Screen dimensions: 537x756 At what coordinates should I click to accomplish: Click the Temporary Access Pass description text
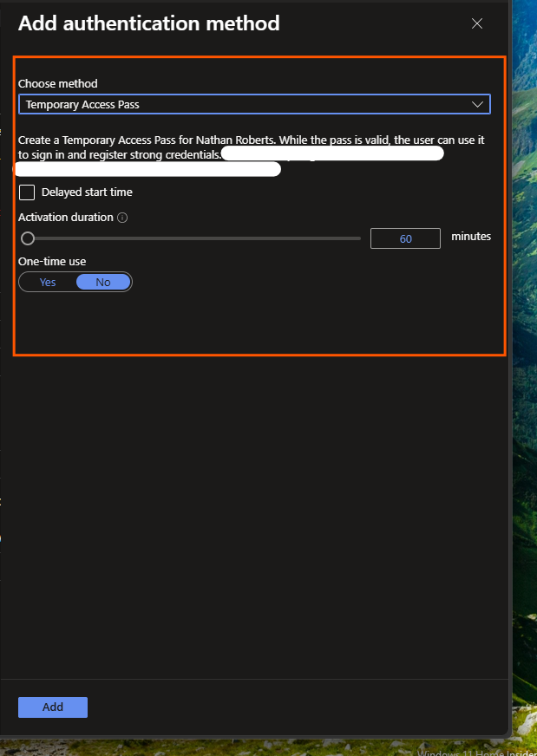point(252,147)
